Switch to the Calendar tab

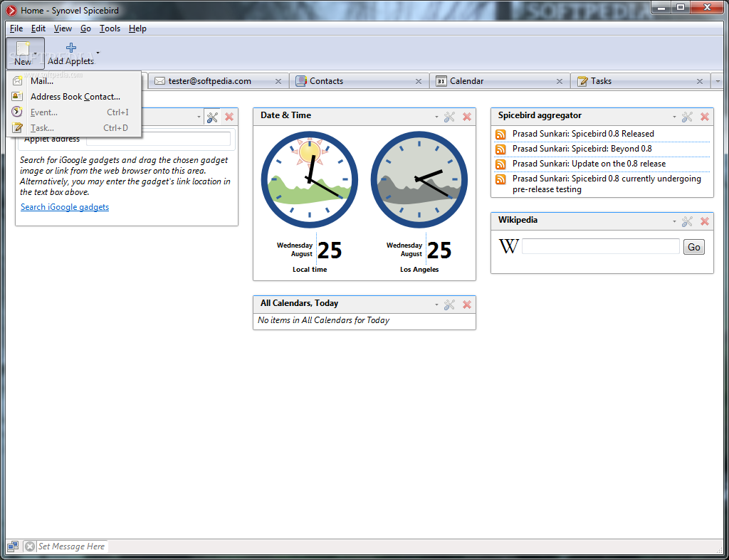(x=499, y=81)
